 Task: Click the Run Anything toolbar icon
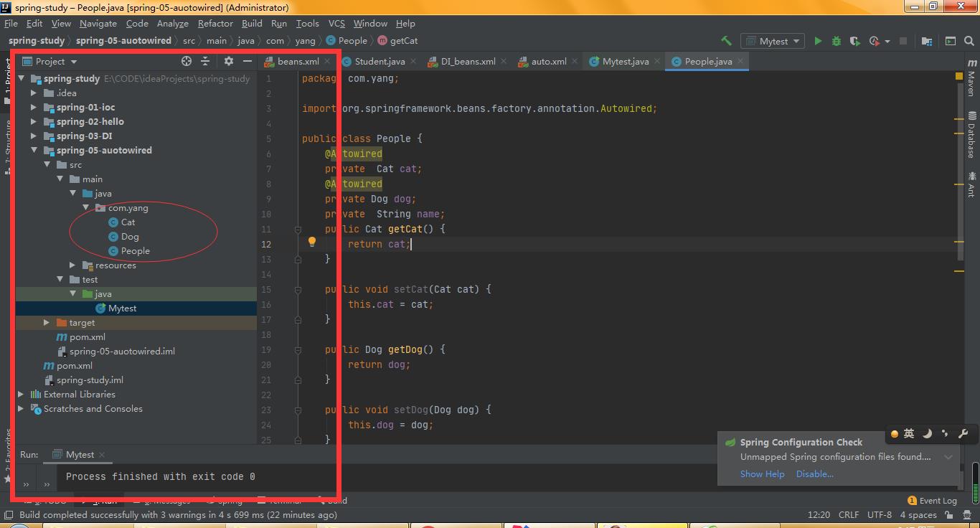coord(951,41)
